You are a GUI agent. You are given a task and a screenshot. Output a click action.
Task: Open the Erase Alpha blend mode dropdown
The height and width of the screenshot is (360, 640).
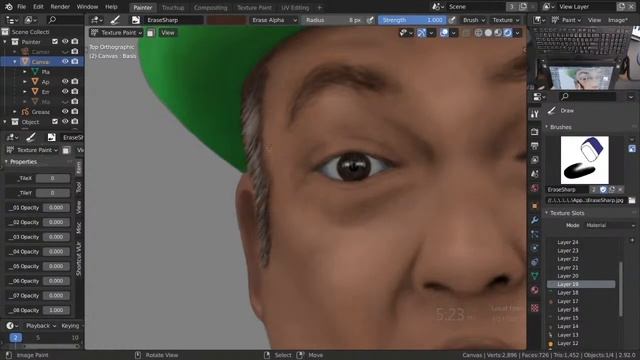click(x=274, y=20)
